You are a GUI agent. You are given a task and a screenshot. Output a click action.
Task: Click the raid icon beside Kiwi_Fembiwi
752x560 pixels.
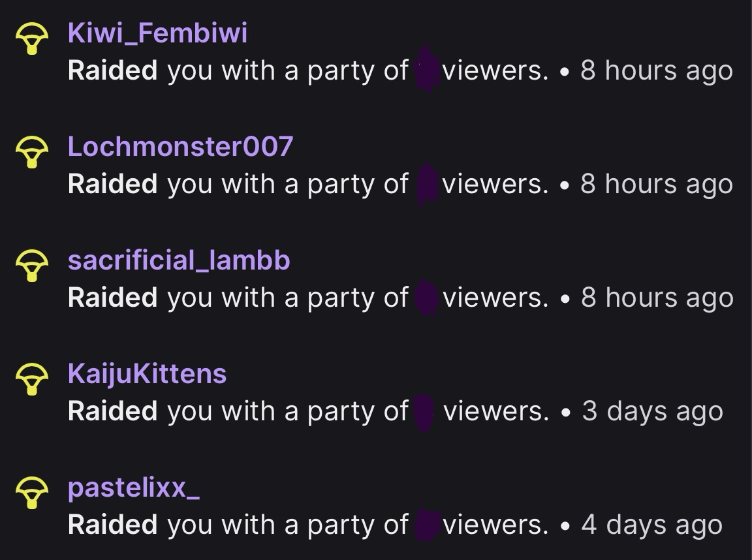click(x=31, y=40)
